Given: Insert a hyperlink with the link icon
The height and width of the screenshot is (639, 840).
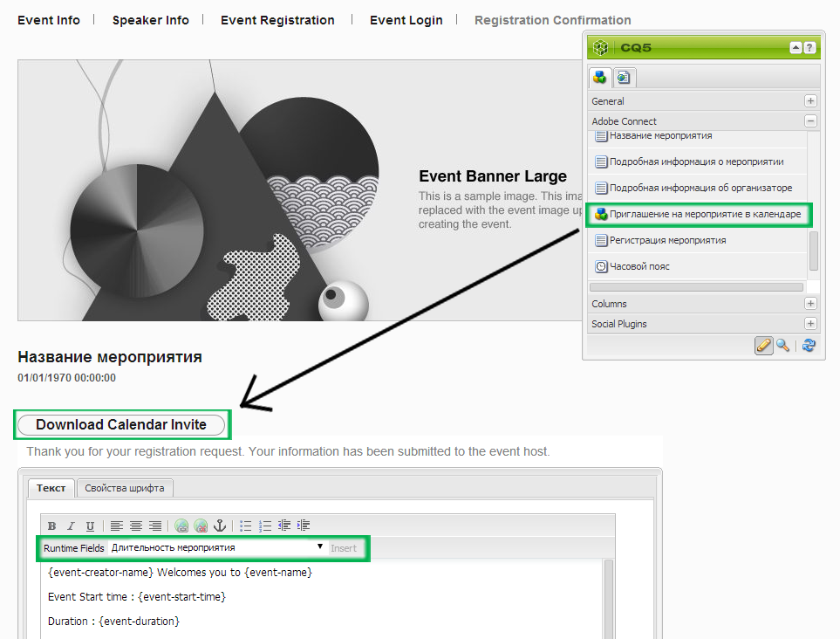Looking at the screenshot, I should click(x=181, y=526).
